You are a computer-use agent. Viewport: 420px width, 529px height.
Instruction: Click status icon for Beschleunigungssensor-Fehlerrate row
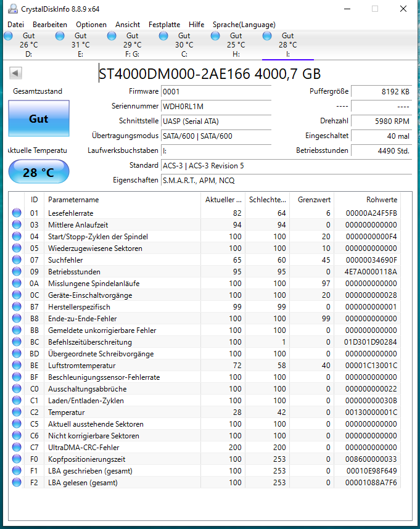[17, 377]
